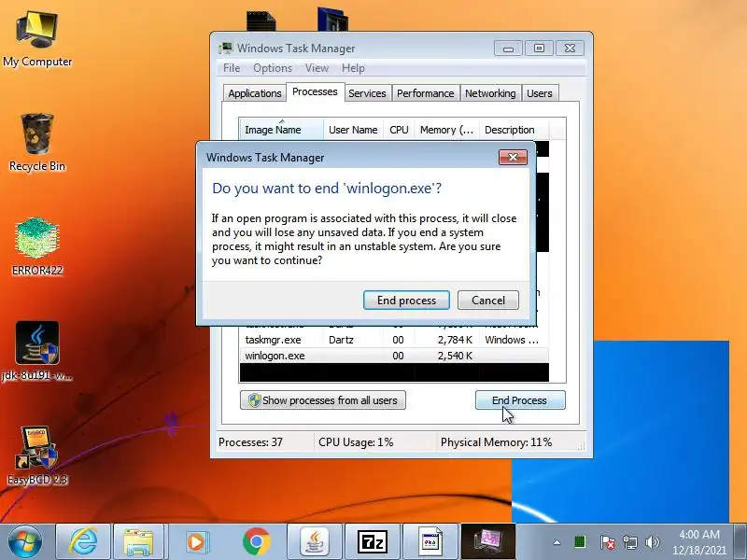747x560 pixels.
Task: Close the main Task Manager window
Action: point(570,49)
